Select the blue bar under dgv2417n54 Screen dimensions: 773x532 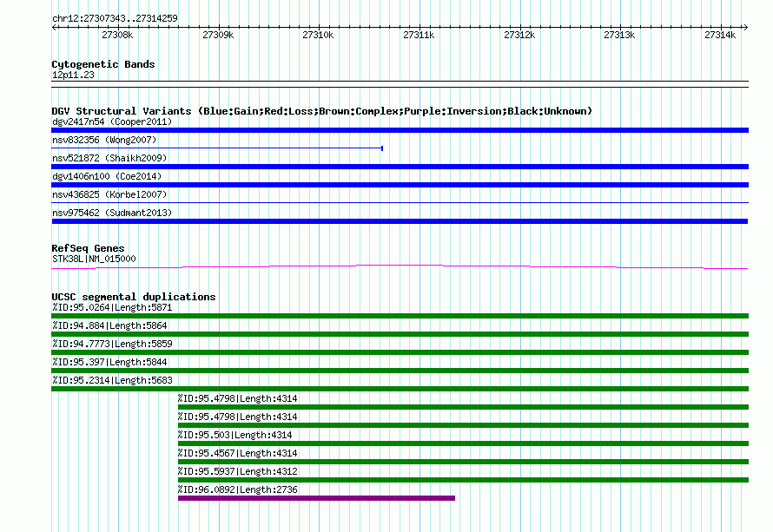(x=400, y=130)
